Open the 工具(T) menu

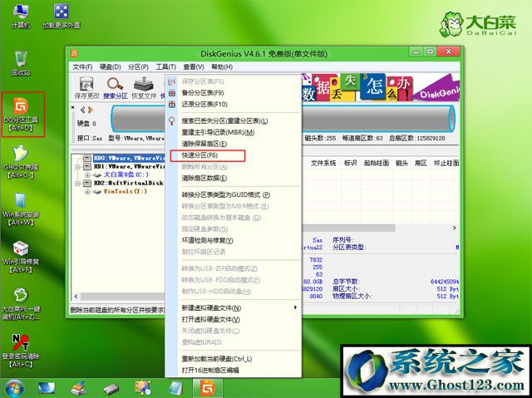click(166, 67)
